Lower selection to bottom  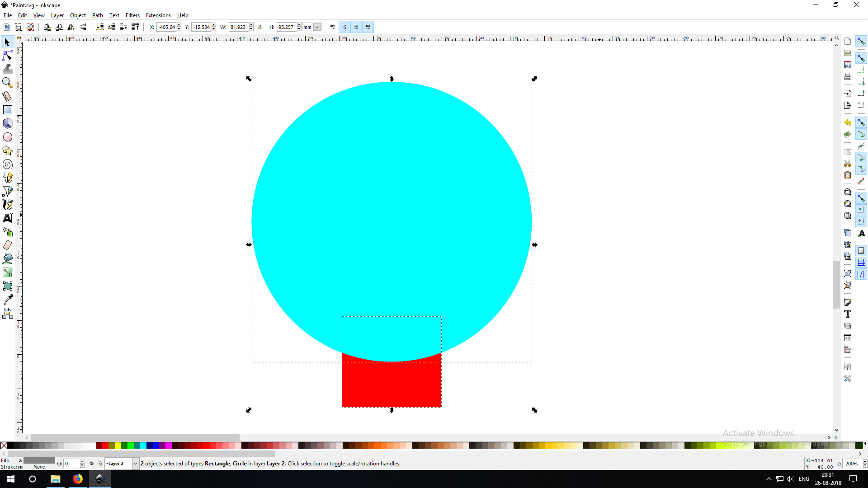coord(100,27)
